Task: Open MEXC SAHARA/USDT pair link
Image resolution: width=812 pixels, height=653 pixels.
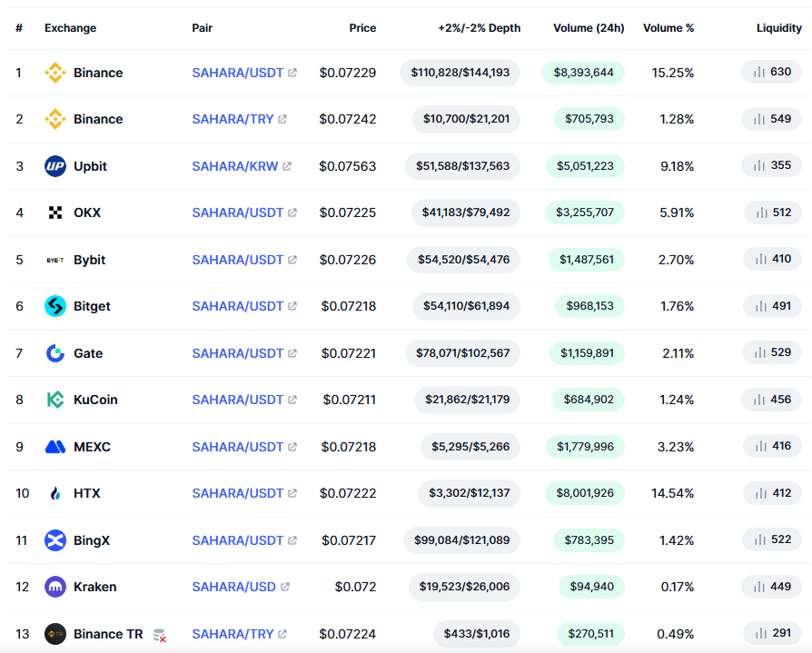Action: (x=238, y=447)
